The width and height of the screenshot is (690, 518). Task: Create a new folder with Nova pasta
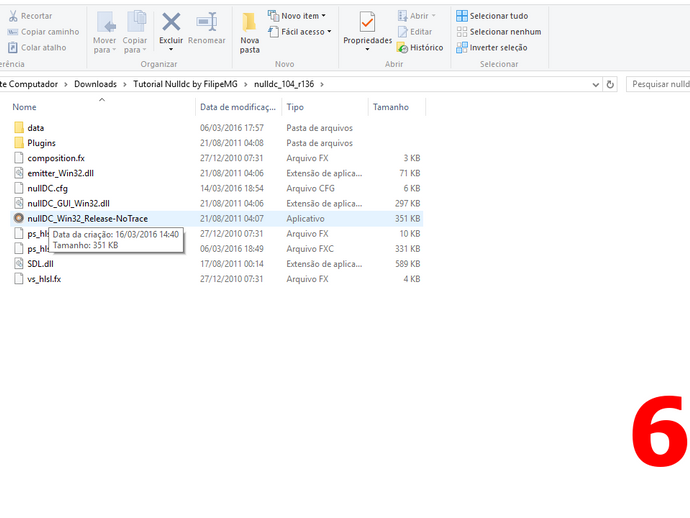coord(250,33)
